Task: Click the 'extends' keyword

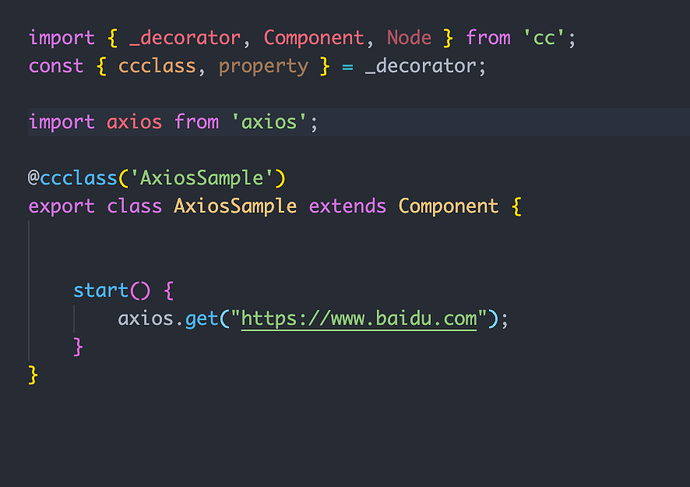Action: coord(347,207)
